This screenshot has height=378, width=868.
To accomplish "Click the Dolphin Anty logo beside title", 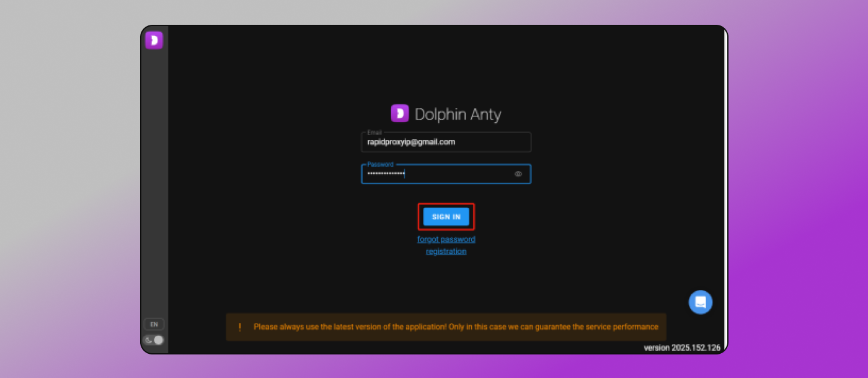I will click(400, 113).
